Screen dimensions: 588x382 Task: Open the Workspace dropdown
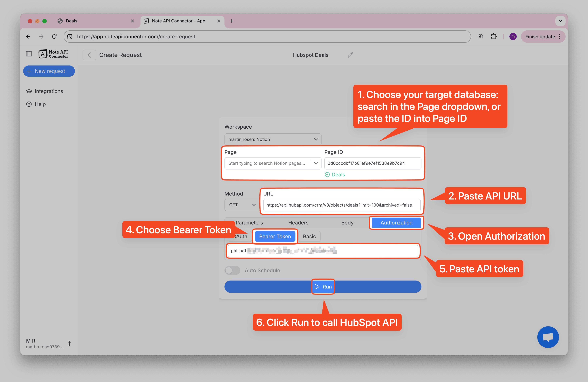(316, 139)
